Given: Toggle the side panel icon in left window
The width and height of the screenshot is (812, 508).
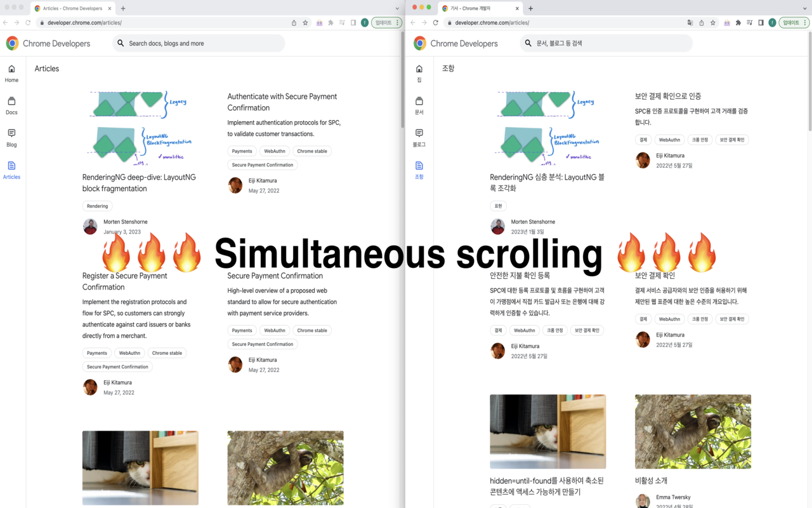Looking at the screenshot, I should coord(353,22).
